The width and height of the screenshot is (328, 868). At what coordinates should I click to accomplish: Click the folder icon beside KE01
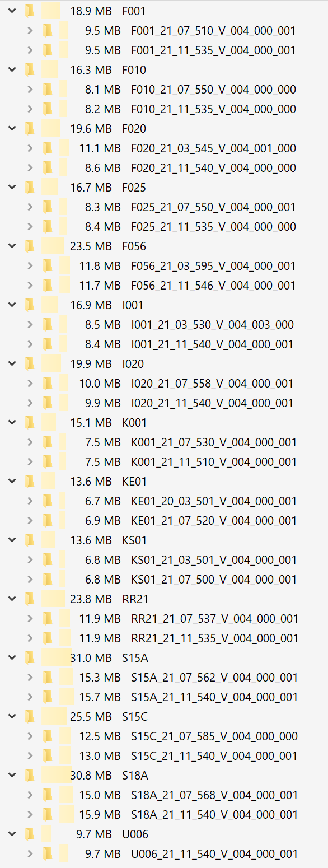(x=30, y=482)
